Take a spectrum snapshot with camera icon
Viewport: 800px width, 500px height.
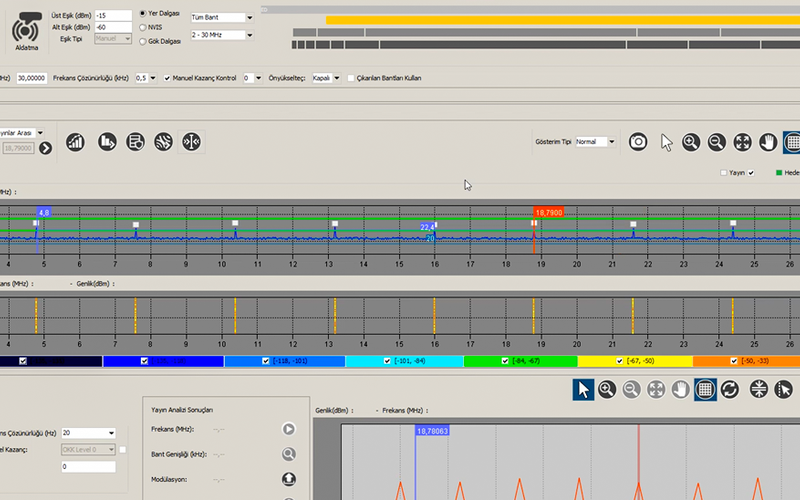coord(638,142)
